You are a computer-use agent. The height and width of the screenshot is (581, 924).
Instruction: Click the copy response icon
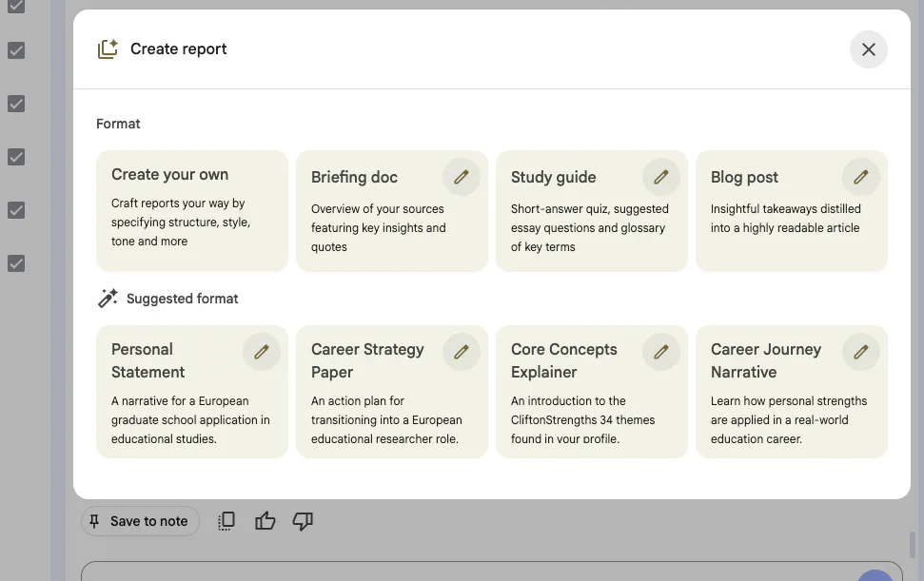(226, 521)
